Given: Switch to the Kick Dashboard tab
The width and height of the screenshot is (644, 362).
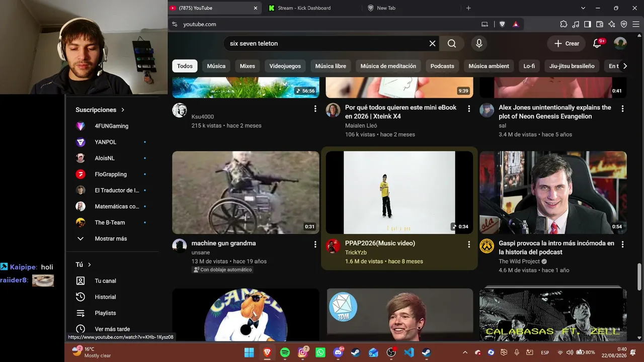Looking at the screenshot, I should click(x=311, y=8).
